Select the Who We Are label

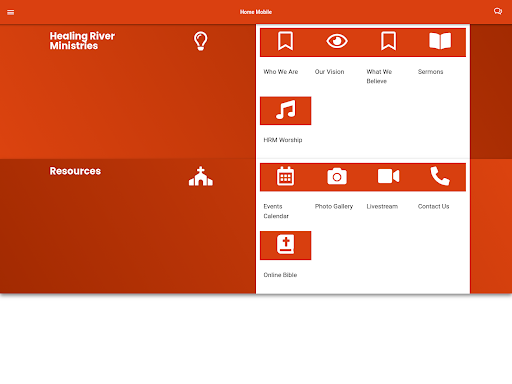point(281,72)
